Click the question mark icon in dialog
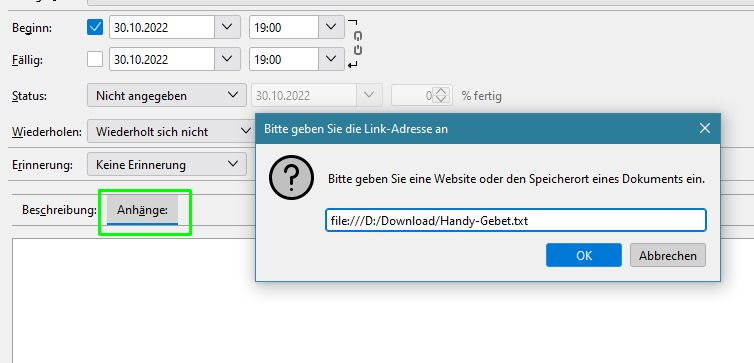The height and width of the screenshot is (363, 754). click(291, 178)
